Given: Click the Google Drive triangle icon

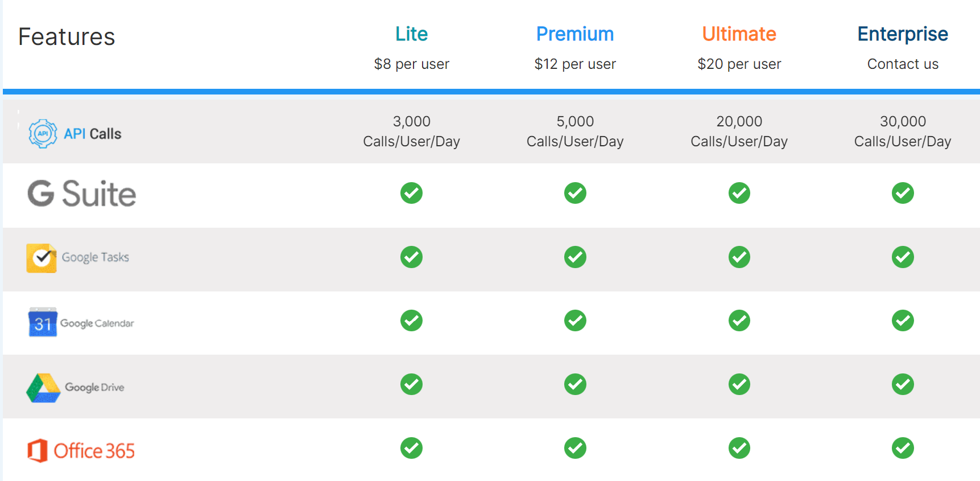Looking at the screenshot, I should [43, 388].
